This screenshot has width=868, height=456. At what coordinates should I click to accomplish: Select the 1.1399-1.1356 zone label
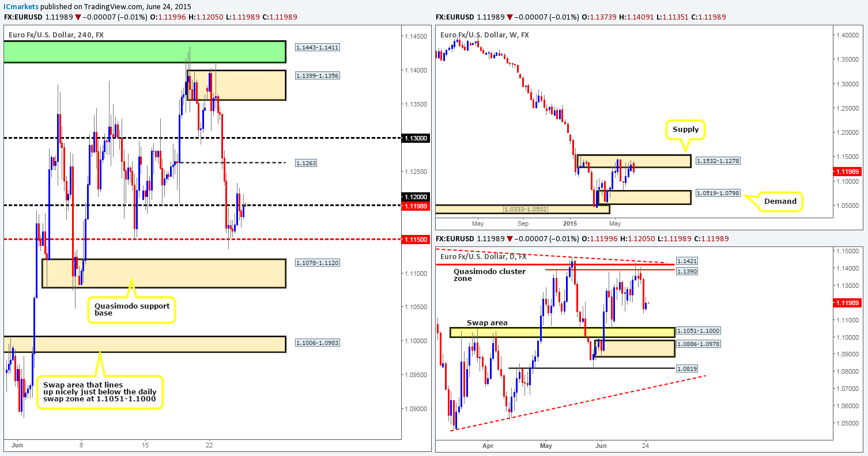pos(317,75)
